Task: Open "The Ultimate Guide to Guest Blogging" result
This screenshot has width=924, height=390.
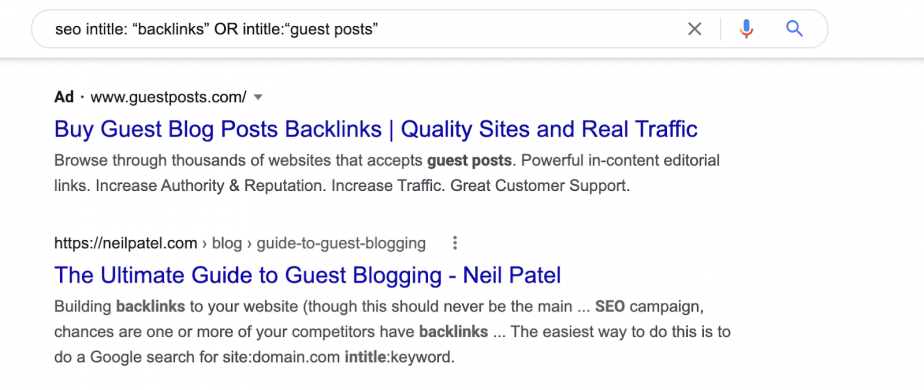Action: point(308,275)
